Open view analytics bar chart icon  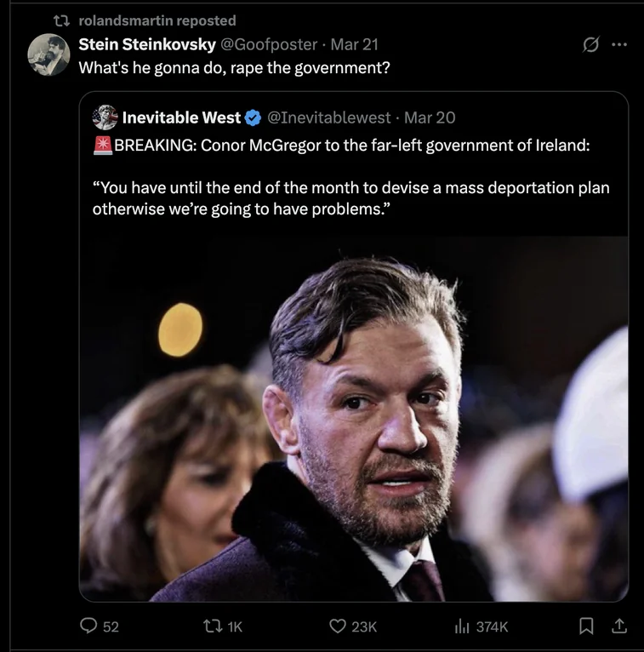point(462,626)
